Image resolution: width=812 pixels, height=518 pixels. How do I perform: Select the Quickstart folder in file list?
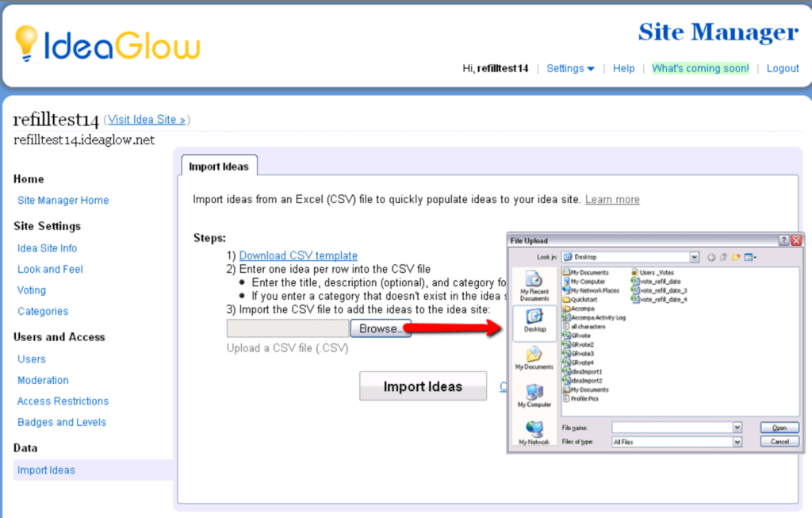pos(580,299)
